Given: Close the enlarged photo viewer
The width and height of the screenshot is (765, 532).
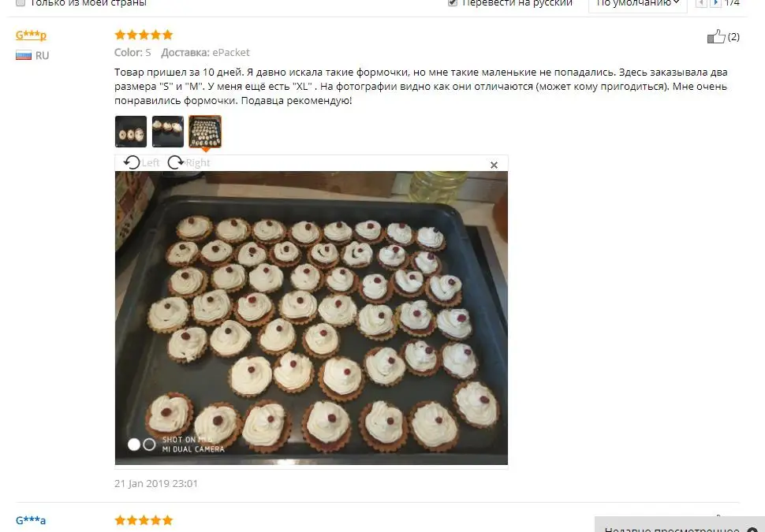Looking at the screenshot, I should pyautogui.click(x=494, y=165).
